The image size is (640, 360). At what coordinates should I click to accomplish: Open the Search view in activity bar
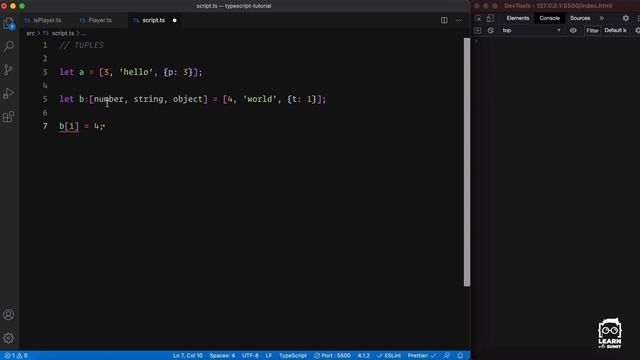tap(9, 46)
